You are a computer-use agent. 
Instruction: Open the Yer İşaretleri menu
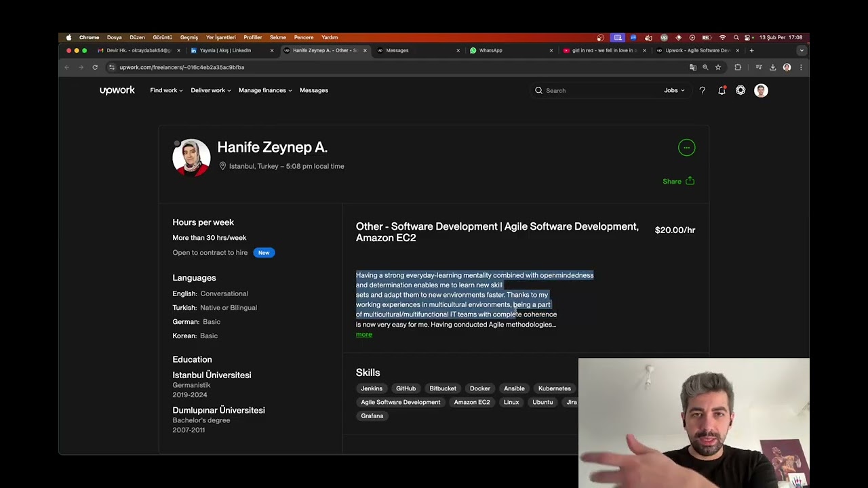[220, 37]
